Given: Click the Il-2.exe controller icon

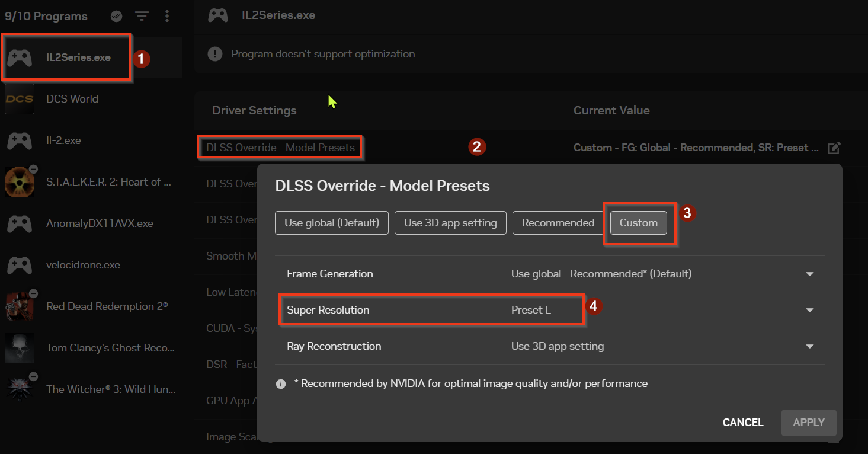Looking at the screenshot, I should click(20, 140).
